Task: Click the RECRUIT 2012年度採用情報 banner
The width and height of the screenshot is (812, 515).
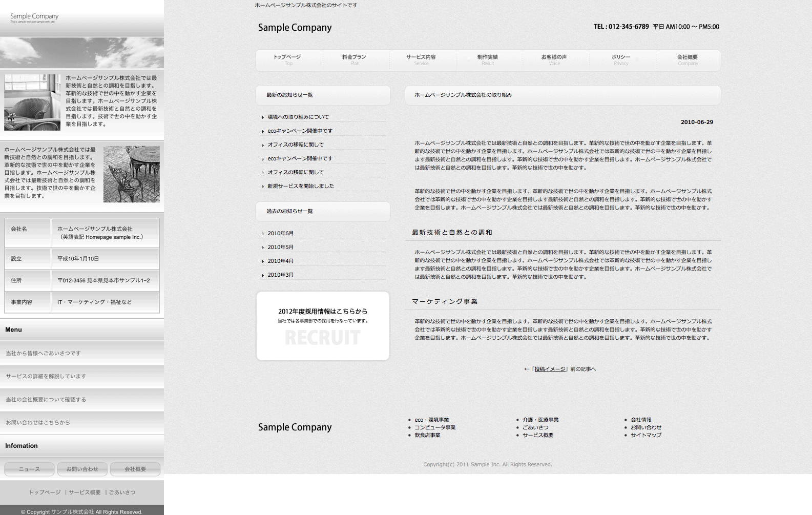Action: pos(323,326)
